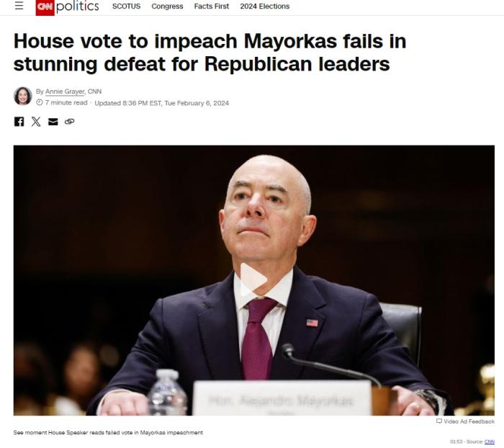504x448 pixels.
Task: Open 2024 Elections section
Action: tap(265, 6)
